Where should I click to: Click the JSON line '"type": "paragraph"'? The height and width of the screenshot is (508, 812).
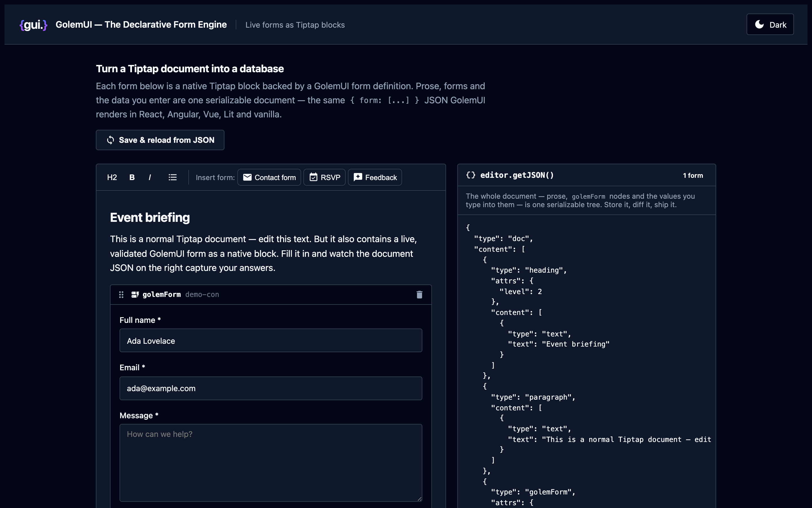(533, 397)
